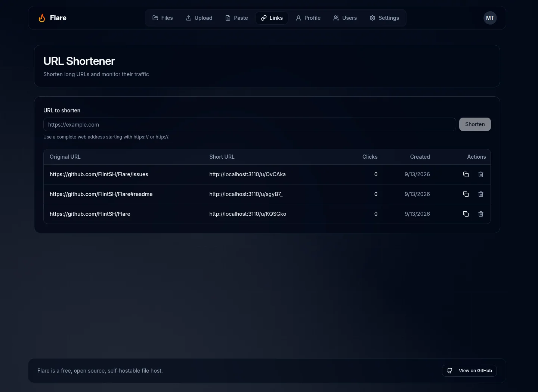The width and height of the screenshot is (538, 392).
Task: Open the MT user avatar menu
Action: (490, 18)
